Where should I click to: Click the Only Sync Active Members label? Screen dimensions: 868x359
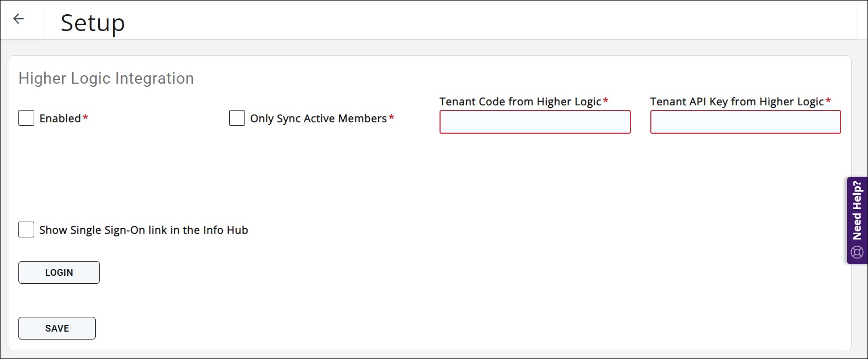pyautogui.click(x=318, y=118)
